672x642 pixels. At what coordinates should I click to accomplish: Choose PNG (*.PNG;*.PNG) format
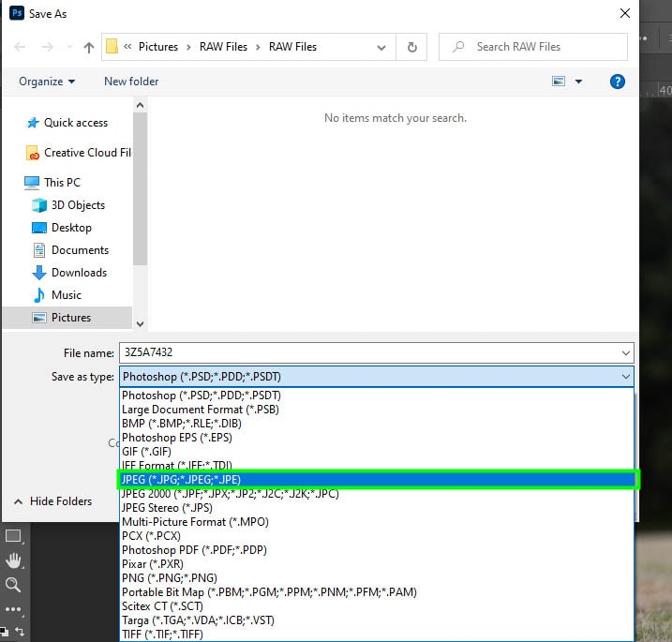click(x=377, y=578)
